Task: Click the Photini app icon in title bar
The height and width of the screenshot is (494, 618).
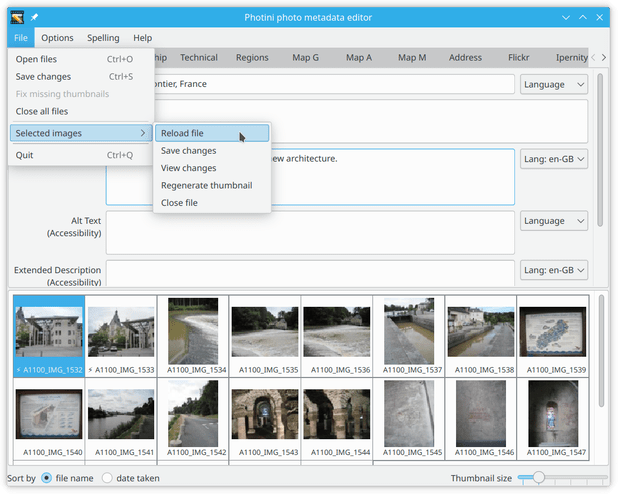Action: (17, 17)
